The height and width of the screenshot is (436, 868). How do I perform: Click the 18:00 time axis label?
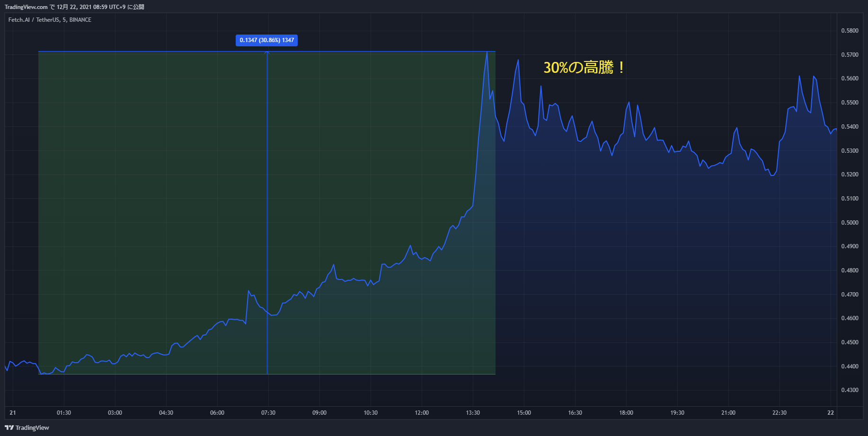pos(626,413)
